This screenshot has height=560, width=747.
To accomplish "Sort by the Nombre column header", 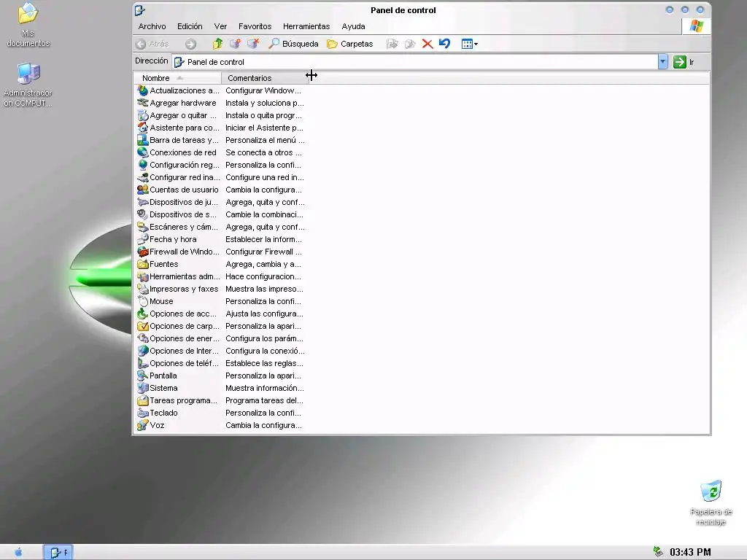I will pos(178,78).
